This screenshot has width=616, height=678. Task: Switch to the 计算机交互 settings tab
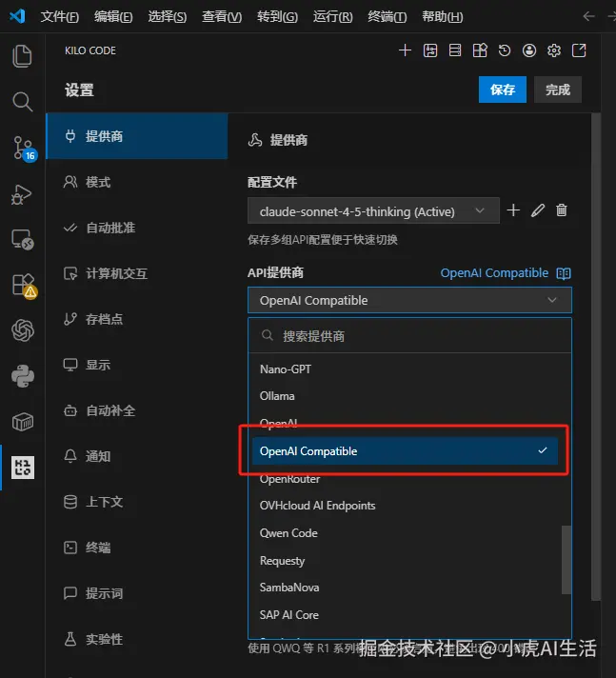(136, 273)
